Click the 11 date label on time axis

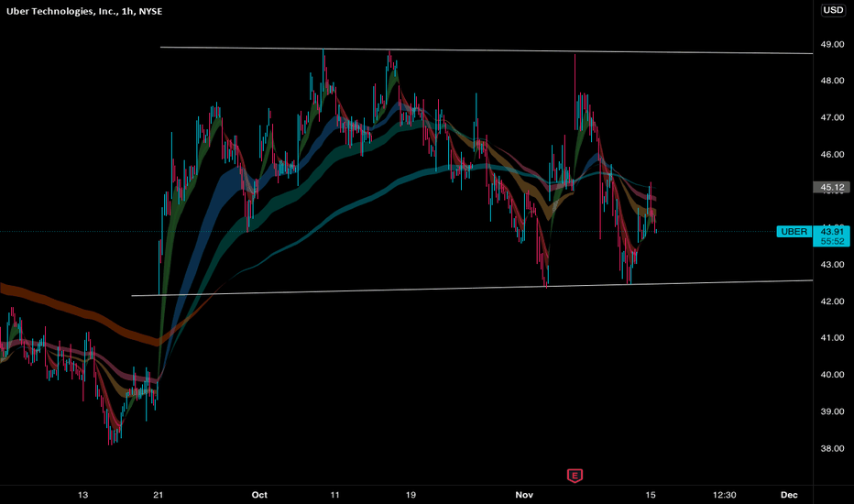point(334,495)
